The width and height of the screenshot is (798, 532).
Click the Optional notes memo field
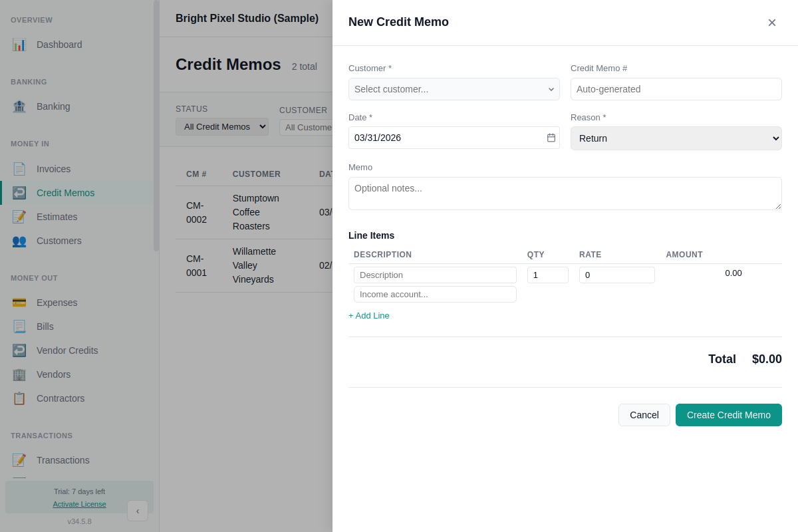tap(565, 193)
